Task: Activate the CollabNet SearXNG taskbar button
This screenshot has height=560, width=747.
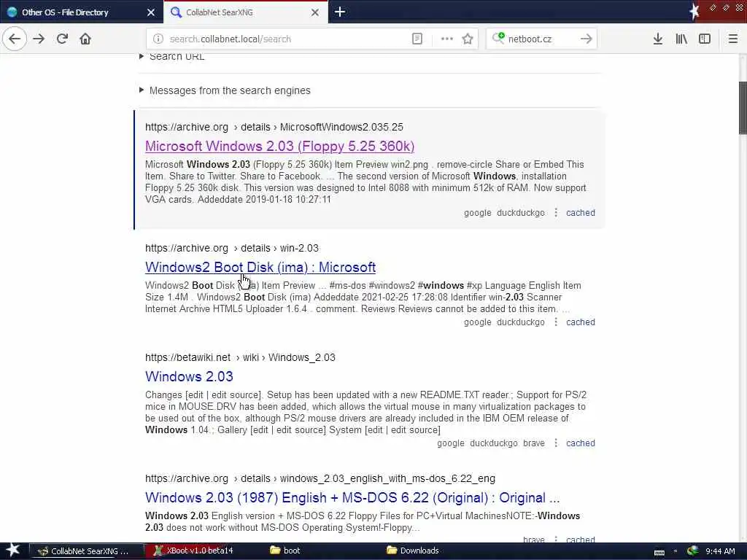Action: (86, 551)
